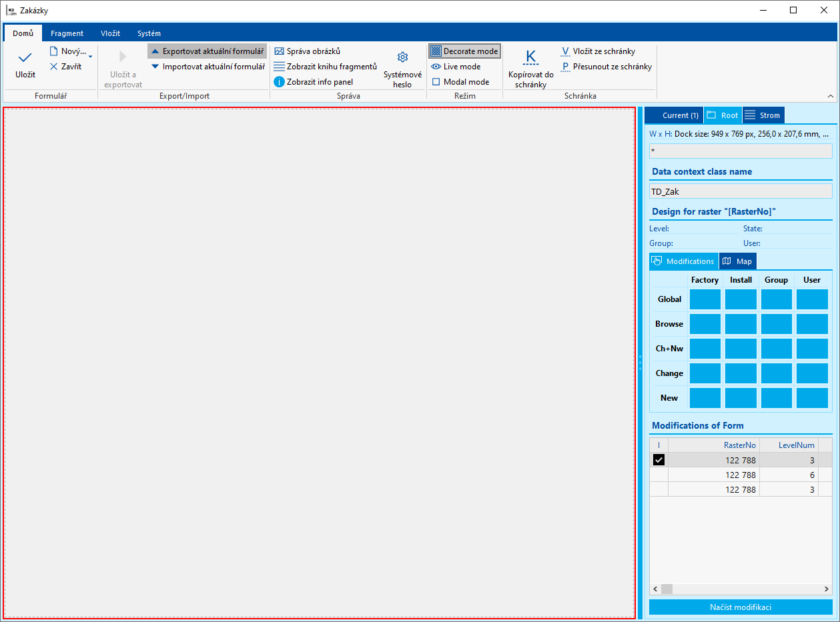Open the Nový dropdown arrow

pos(91,56)
